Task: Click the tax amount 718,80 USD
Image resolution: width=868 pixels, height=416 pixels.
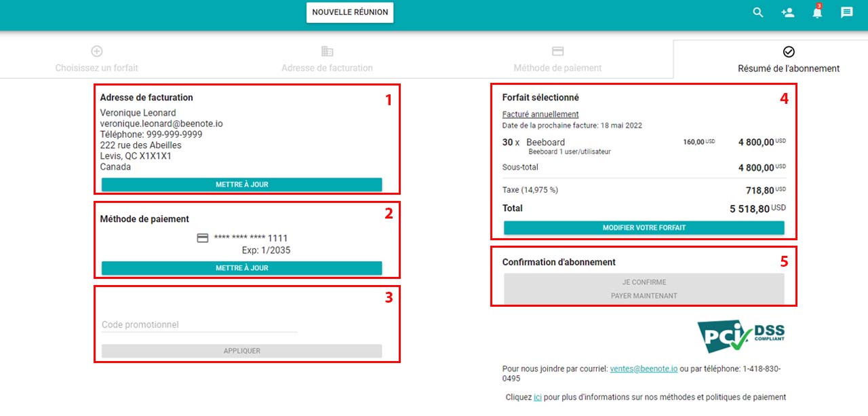Action: click(766, 191)
